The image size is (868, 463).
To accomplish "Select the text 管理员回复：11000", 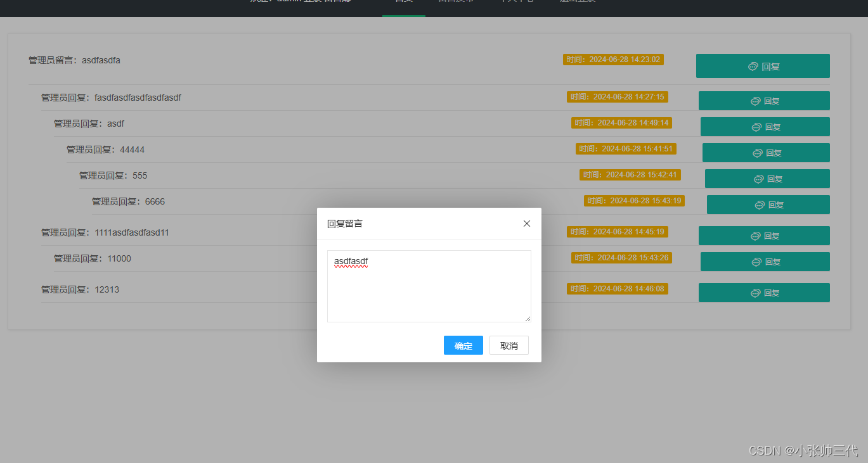I will pyautogui.click(x=93, y=258).
